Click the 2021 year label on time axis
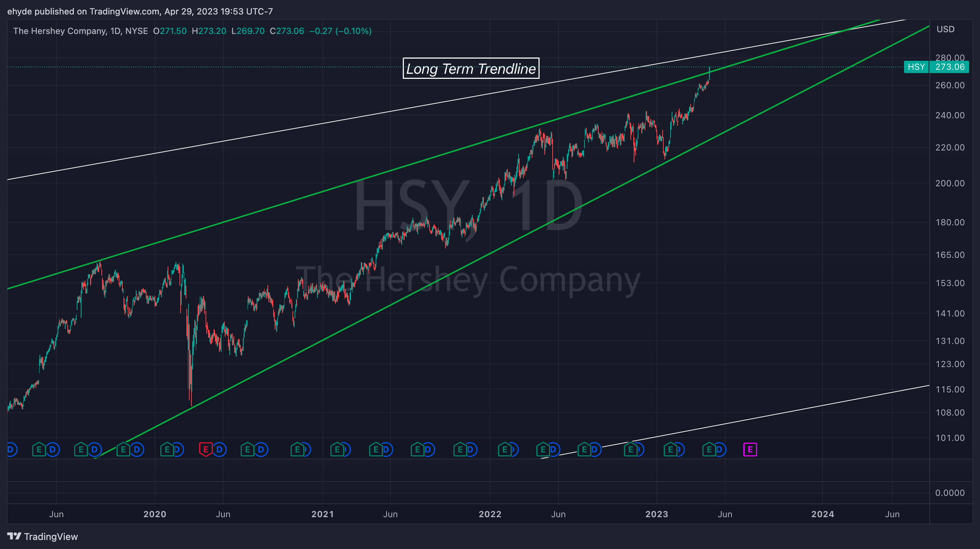This screenshot has width=980, height=549. (x=322, y=514)
